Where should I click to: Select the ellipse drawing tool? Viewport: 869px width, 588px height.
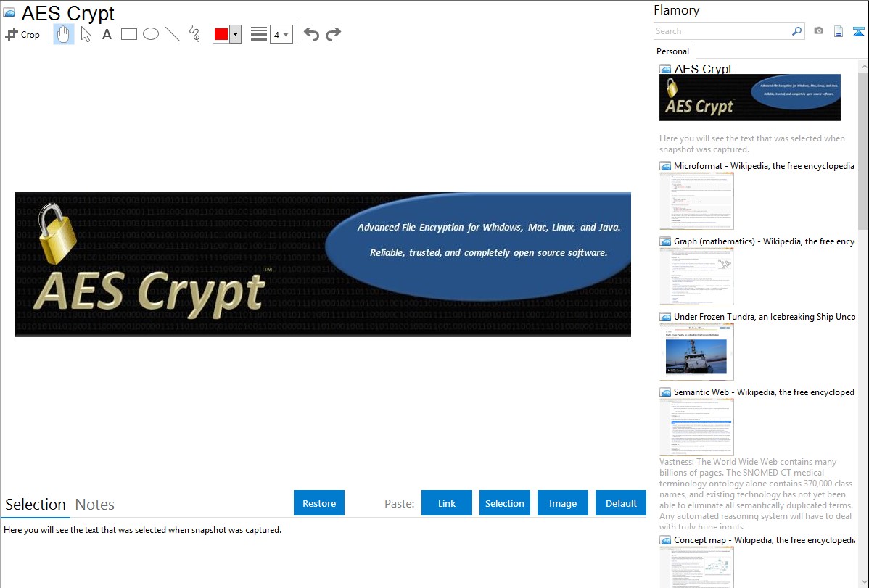(x=151, y=34)
